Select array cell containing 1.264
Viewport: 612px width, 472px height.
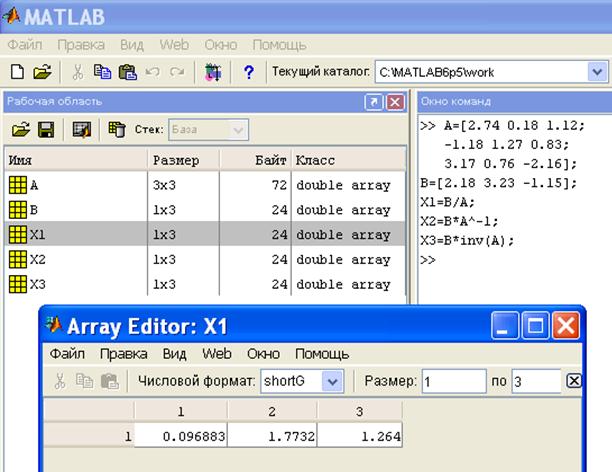(x=360, y=436)
